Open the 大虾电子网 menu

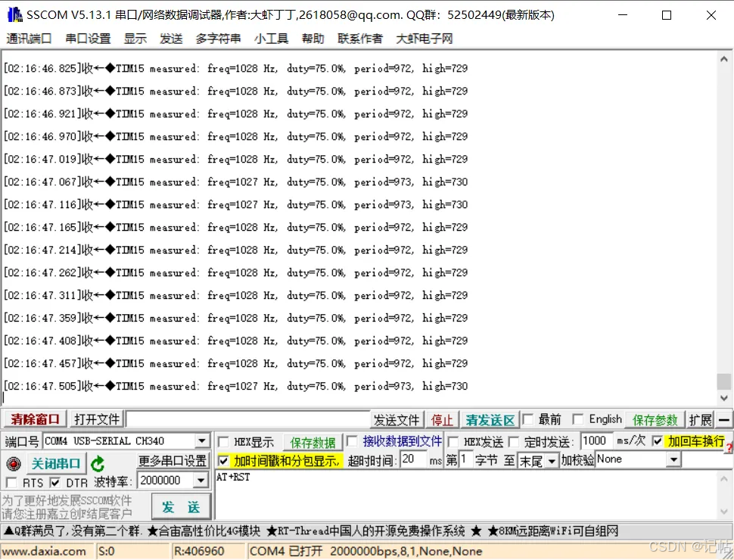(x=425, y=39)
